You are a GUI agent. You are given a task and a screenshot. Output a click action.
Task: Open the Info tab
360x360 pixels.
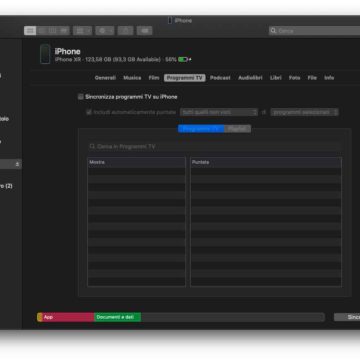(329, 78)
